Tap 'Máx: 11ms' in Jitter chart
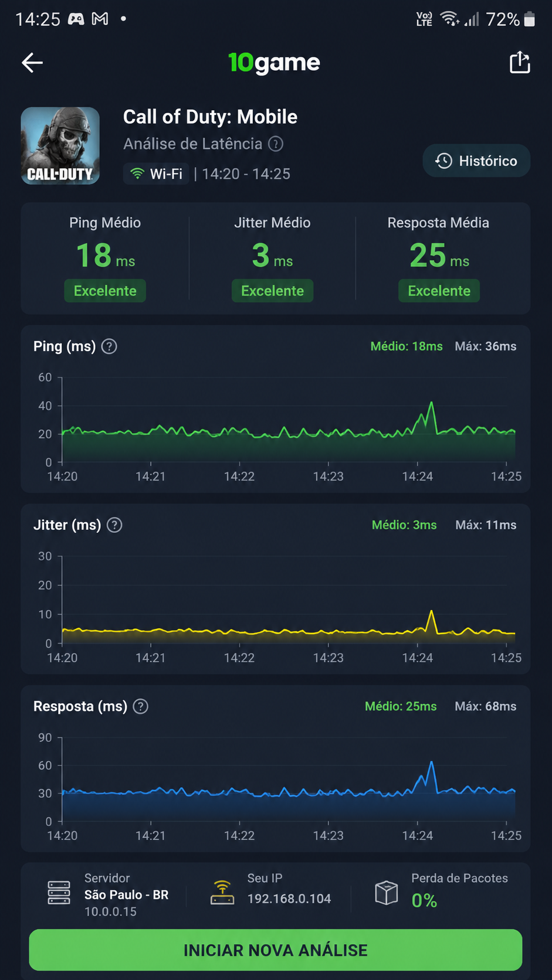552x980 pixels. click(x=486, y=525)
